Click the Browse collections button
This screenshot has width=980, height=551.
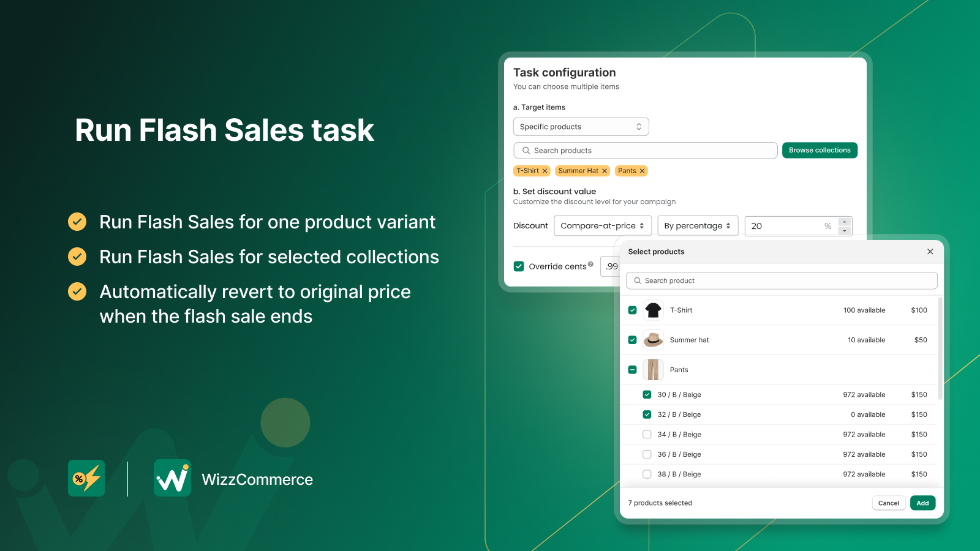pyautogui.click(x=820, y=150)
